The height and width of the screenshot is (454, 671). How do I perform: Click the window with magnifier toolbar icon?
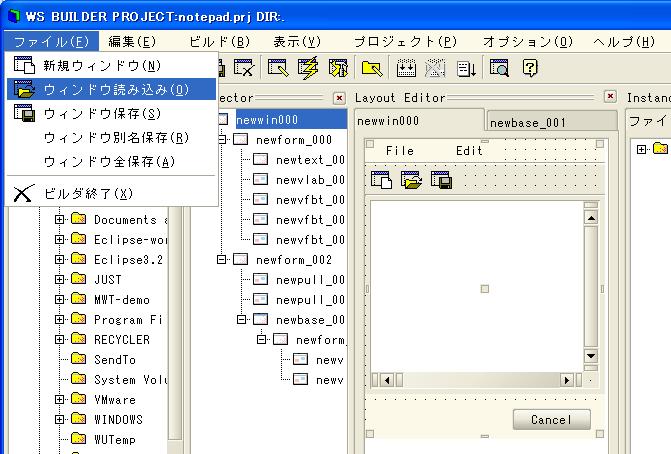[x=499, y=68]
